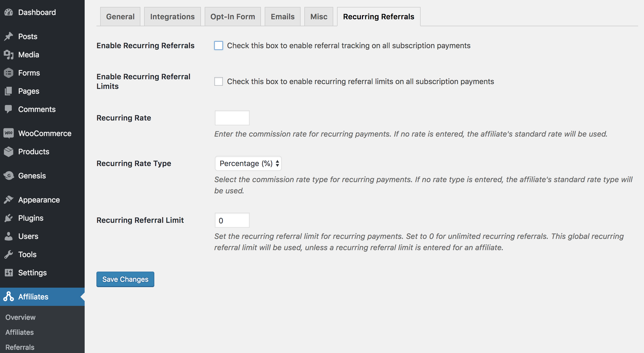Select the WooCommerce icon in sidebar

click(9, 133)
